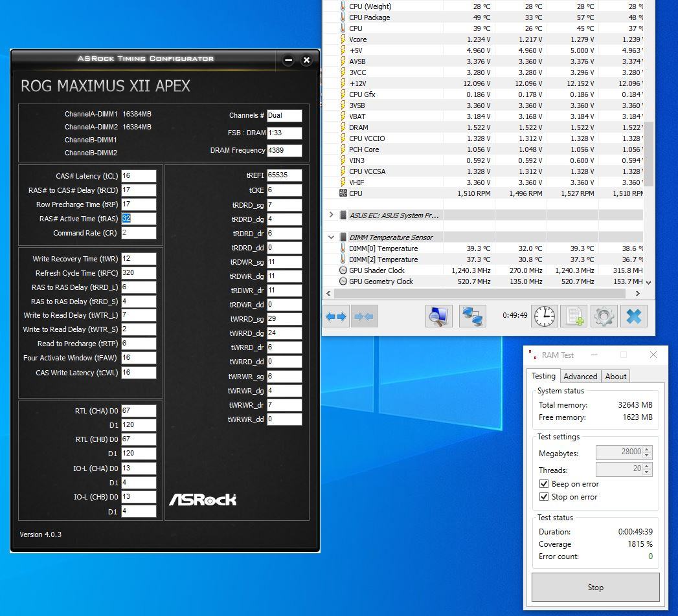Close the ASRock Timing Configurator window

click(x=306, y=60)
